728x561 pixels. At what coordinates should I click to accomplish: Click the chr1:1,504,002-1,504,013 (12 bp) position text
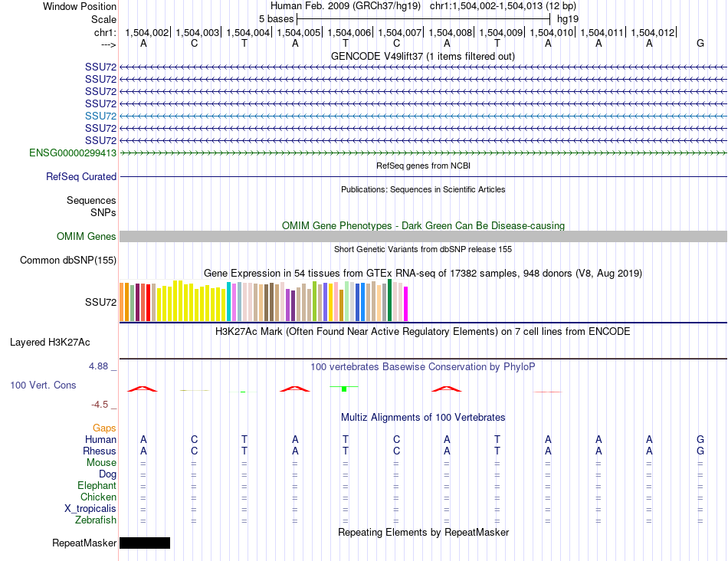coord(503,6)
